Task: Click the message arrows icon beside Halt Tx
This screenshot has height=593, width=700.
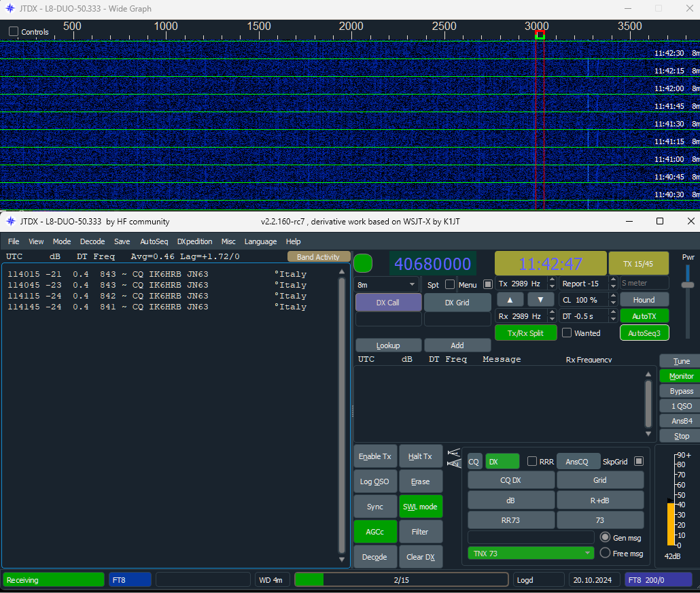Action: [453, 458]
